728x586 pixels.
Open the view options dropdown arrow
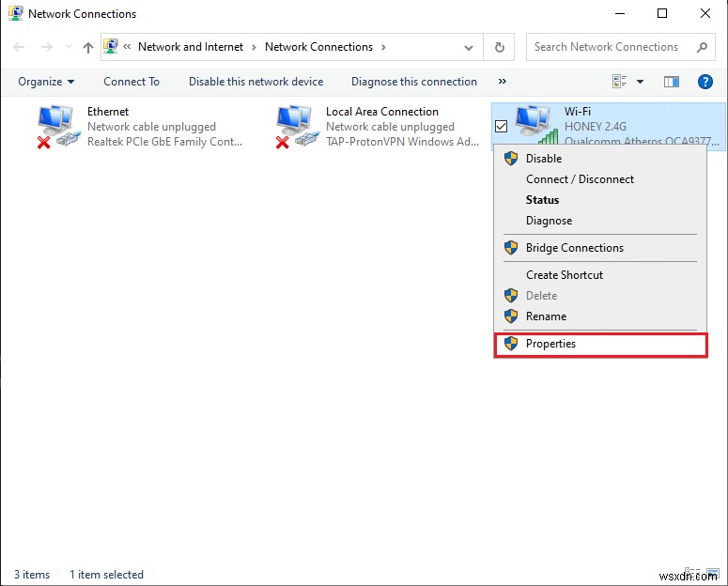coord(641,83)
